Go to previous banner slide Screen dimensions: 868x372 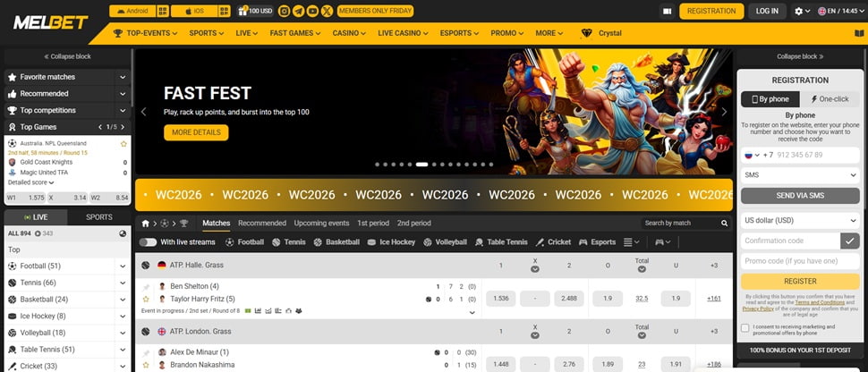point(143,112)
